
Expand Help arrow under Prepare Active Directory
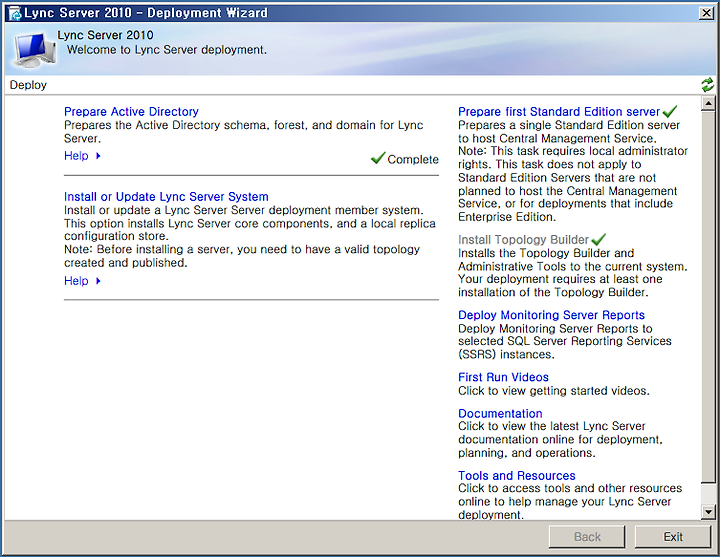click(x=98, y=156)
